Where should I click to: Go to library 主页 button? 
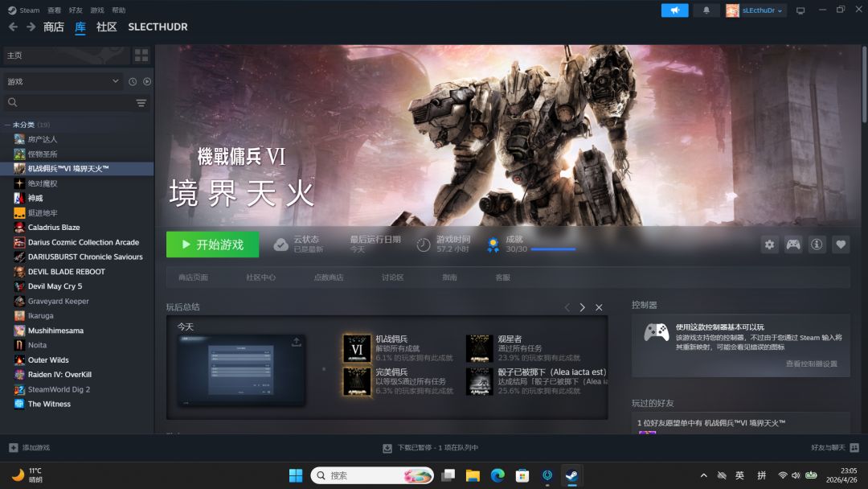(x=67, y=55)
